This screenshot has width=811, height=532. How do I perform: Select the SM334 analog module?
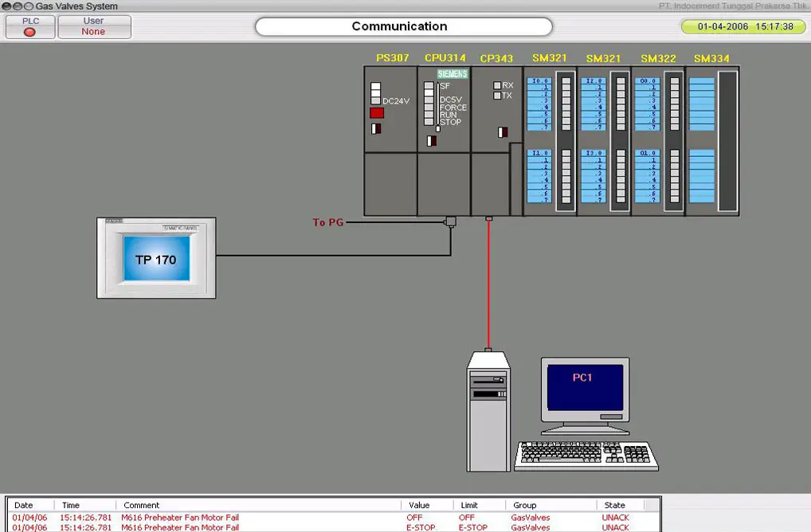tap(712, 141)
